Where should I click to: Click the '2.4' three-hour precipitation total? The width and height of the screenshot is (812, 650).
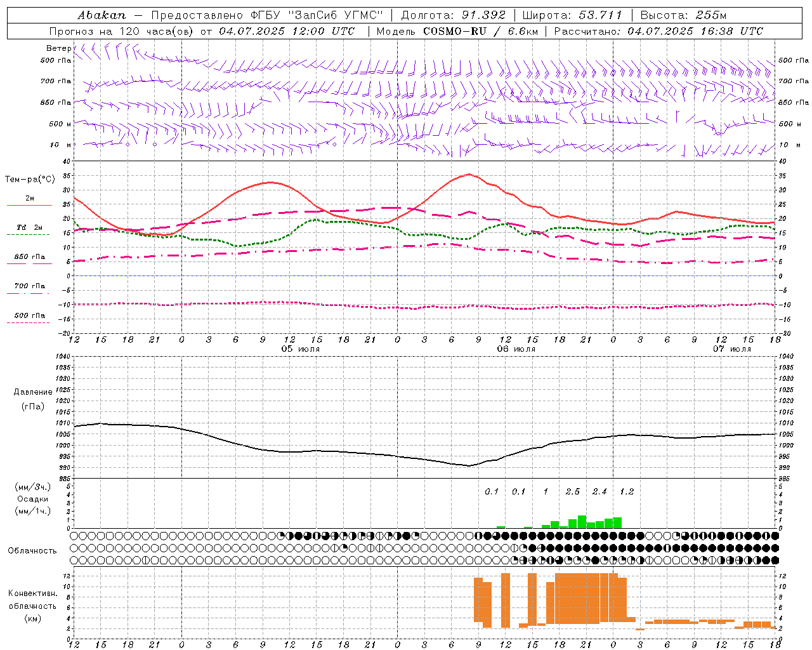pos(599,492)
